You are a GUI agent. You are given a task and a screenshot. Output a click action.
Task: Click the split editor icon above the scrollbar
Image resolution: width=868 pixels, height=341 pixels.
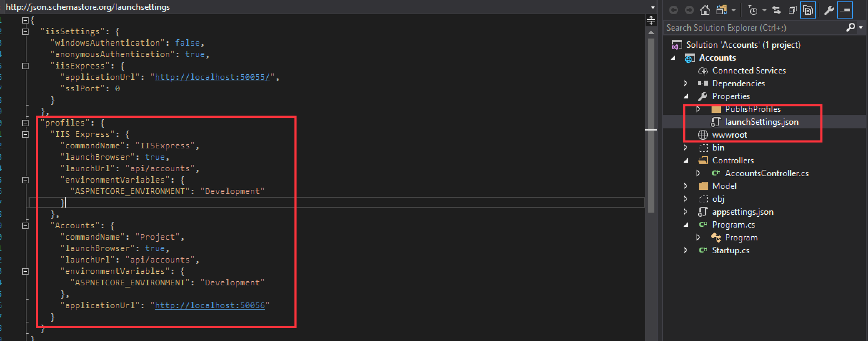pos(651,20)
